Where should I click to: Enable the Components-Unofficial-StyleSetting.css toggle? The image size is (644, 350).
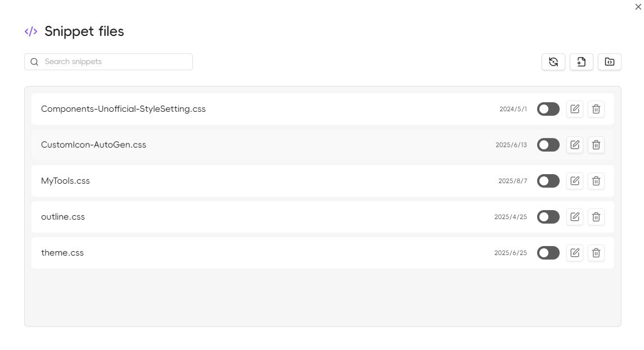pos(548,109)
